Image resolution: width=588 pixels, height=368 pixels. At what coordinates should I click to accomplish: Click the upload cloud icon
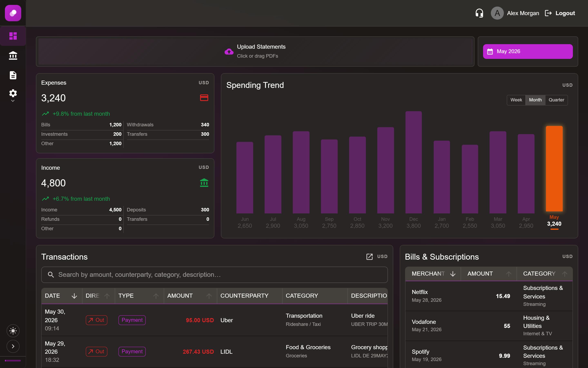[229, 51]
